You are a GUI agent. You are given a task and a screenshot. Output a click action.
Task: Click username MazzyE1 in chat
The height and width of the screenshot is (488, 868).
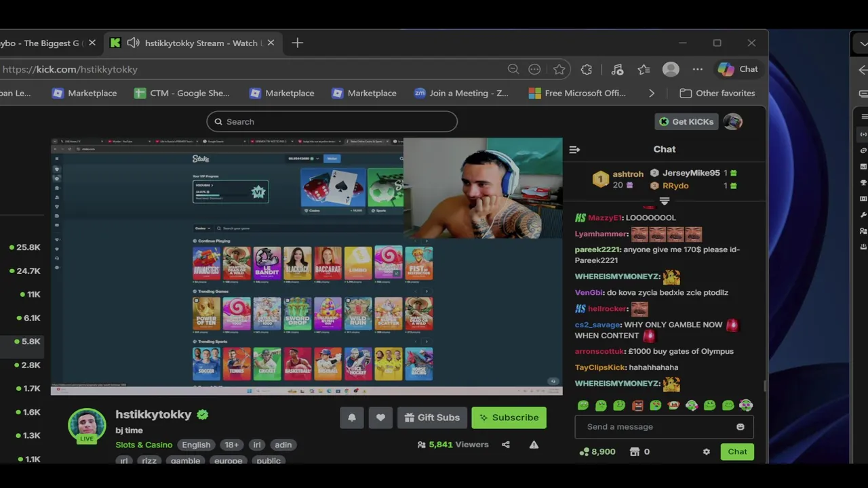click(x=604, y=218)
